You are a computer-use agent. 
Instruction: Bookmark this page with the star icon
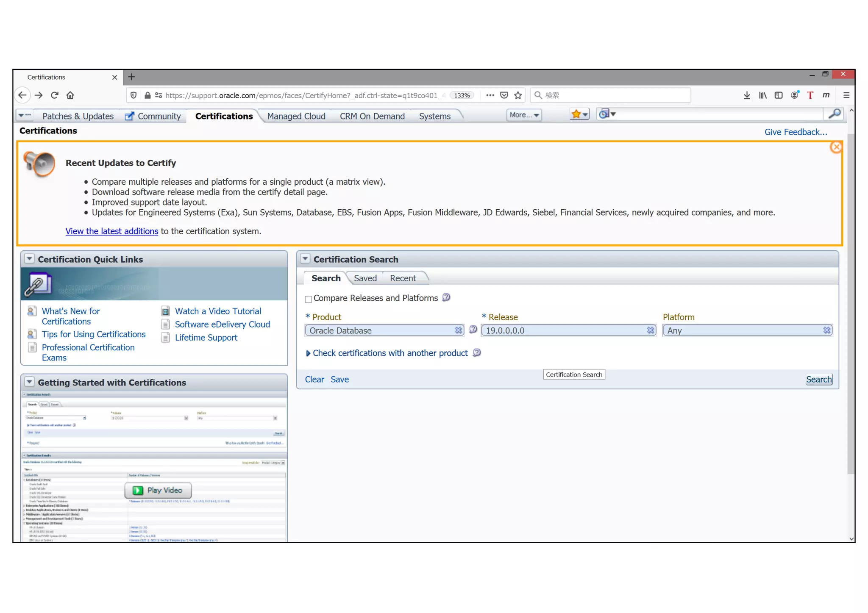[518, 95]
